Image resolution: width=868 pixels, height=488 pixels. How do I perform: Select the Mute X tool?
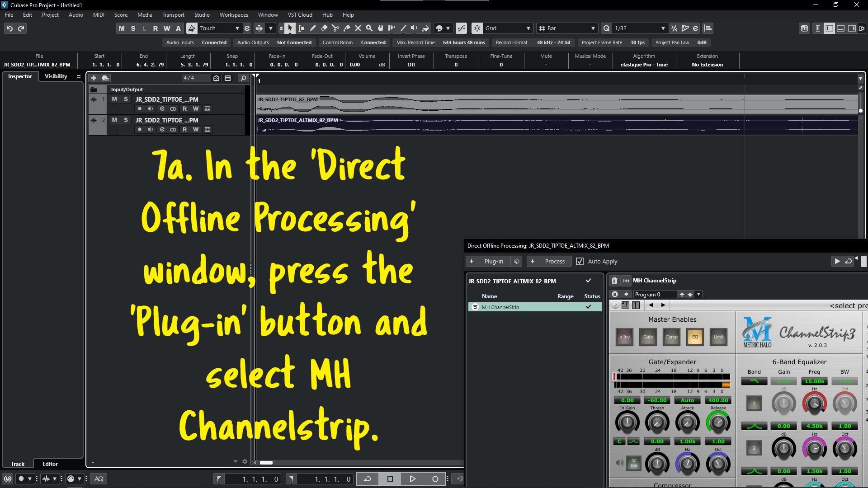358,28
